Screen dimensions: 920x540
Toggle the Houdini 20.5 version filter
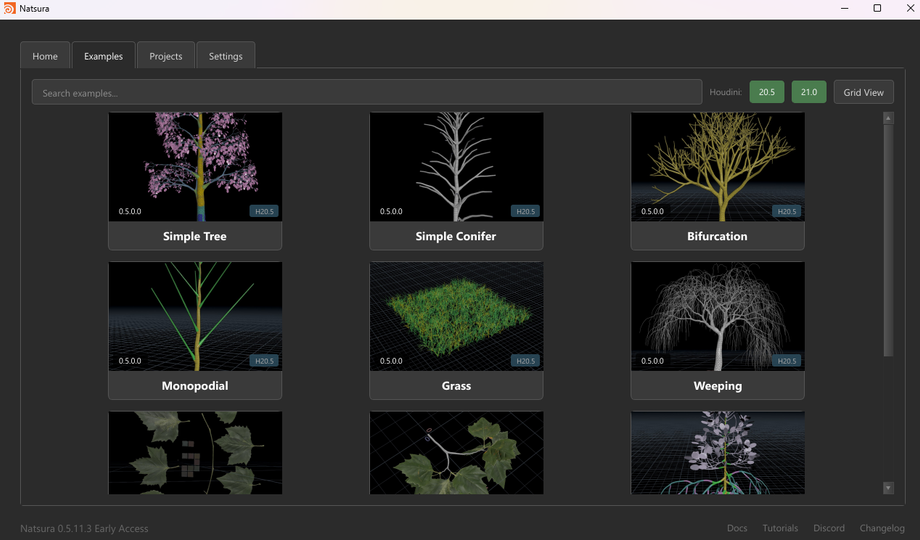tap(767, 92)
